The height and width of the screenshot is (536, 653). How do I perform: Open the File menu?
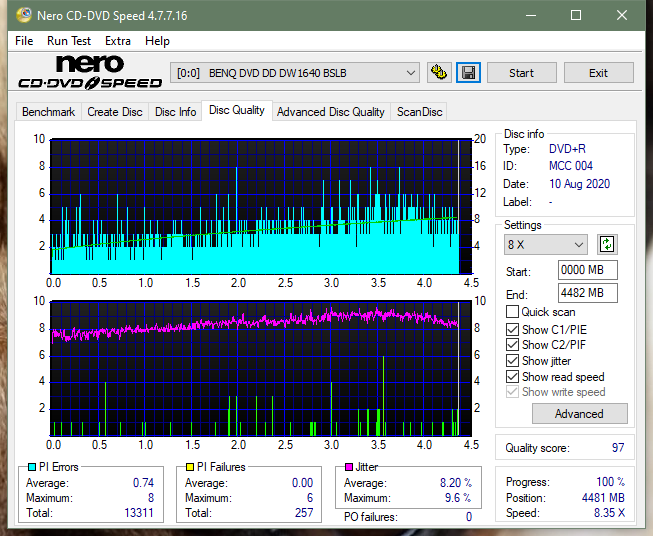[24, 41]
